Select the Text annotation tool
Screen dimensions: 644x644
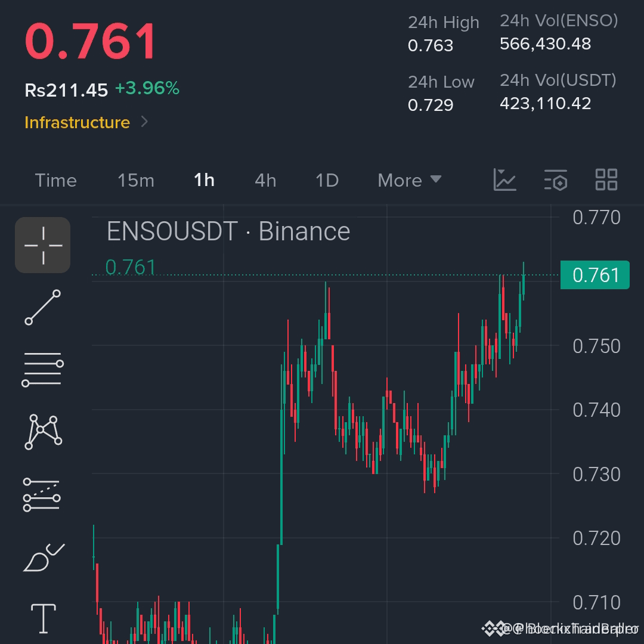(x=44, y=618)
